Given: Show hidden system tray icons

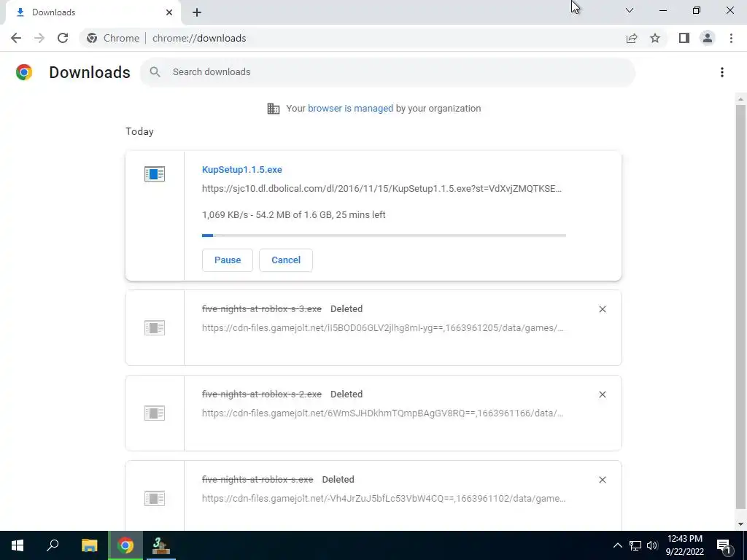Looking at the screenshot, I should click(617, 545).
